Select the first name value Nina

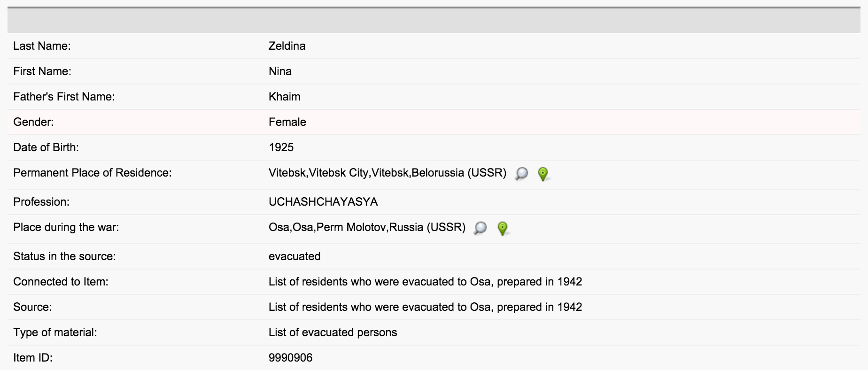tap(280, 71)
